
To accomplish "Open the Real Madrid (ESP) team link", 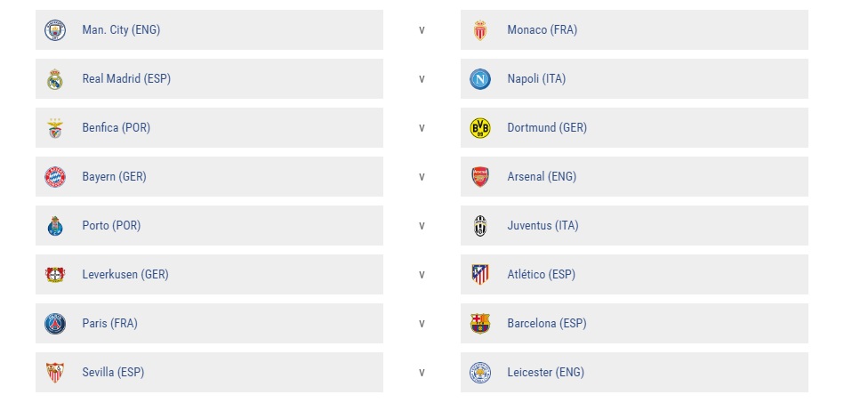I will 126,79.
